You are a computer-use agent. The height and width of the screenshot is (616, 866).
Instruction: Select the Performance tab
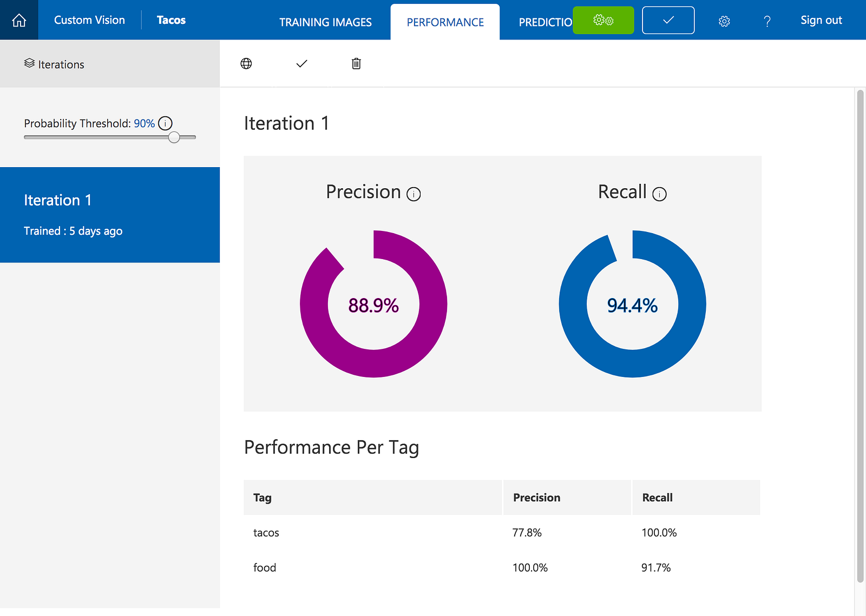pos(445,22)
